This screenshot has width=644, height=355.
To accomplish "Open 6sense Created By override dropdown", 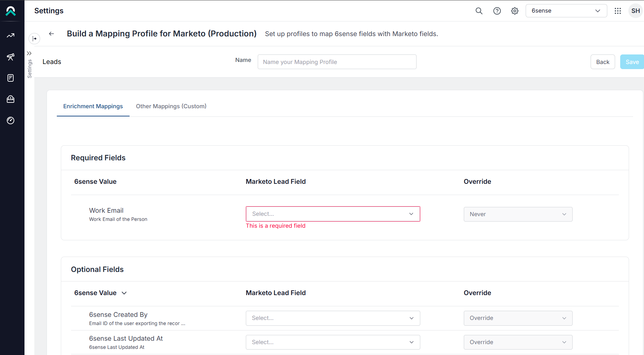I will pos(518,318).
